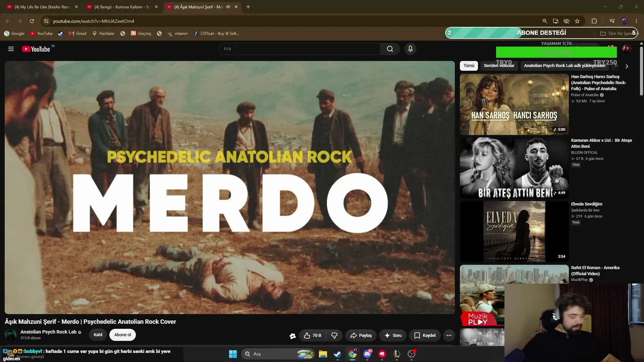Open File Explorer from the taskbar
Image resolution: width=644 pixels, height=362 pixels.
coord(323,354)
